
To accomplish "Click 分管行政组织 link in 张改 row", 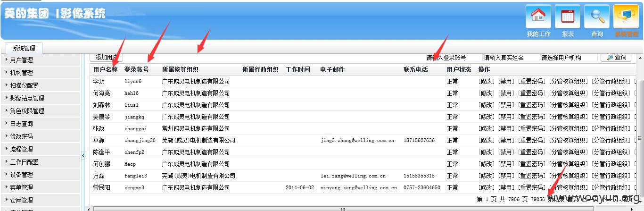I will (612, 128).
